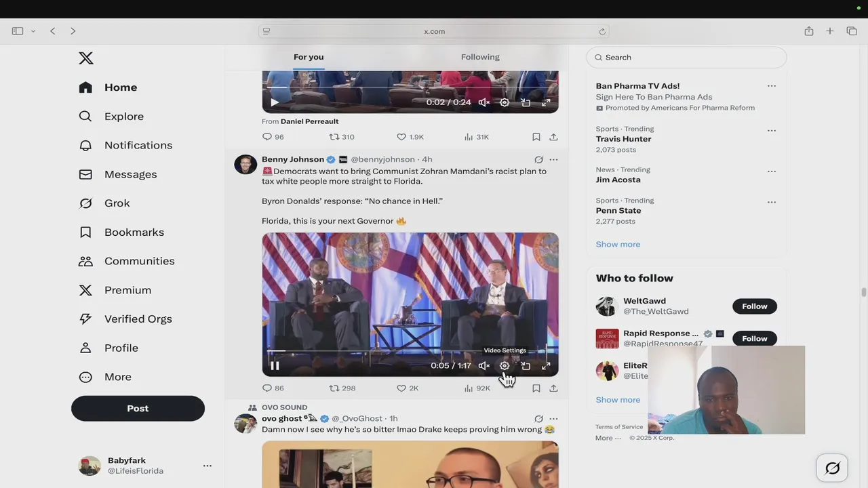
Task: Open Bookmarks in the sidebar
Action: pos(121,232)
